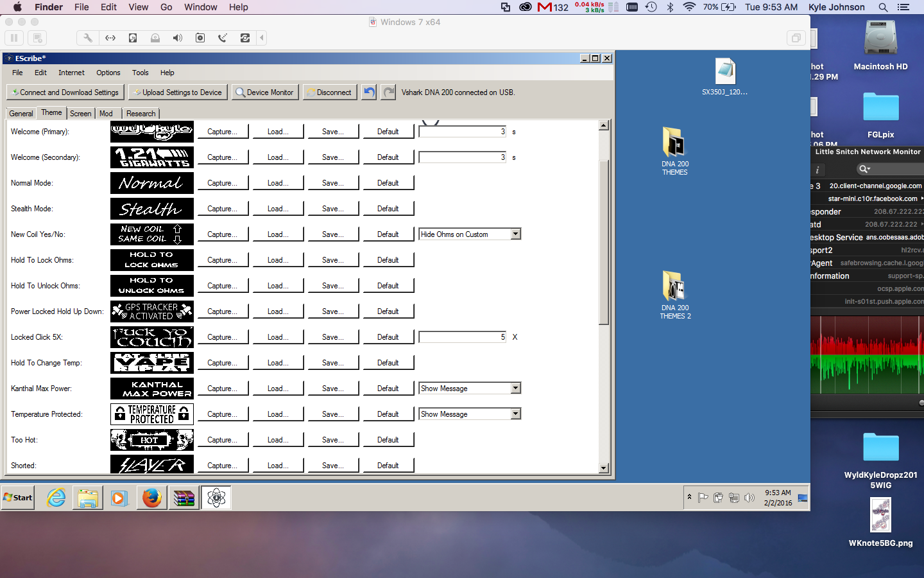The width and height of the screenshot is (924, 578).
Task: Disconnect the DNA 200 device
Action: point(329,92)
